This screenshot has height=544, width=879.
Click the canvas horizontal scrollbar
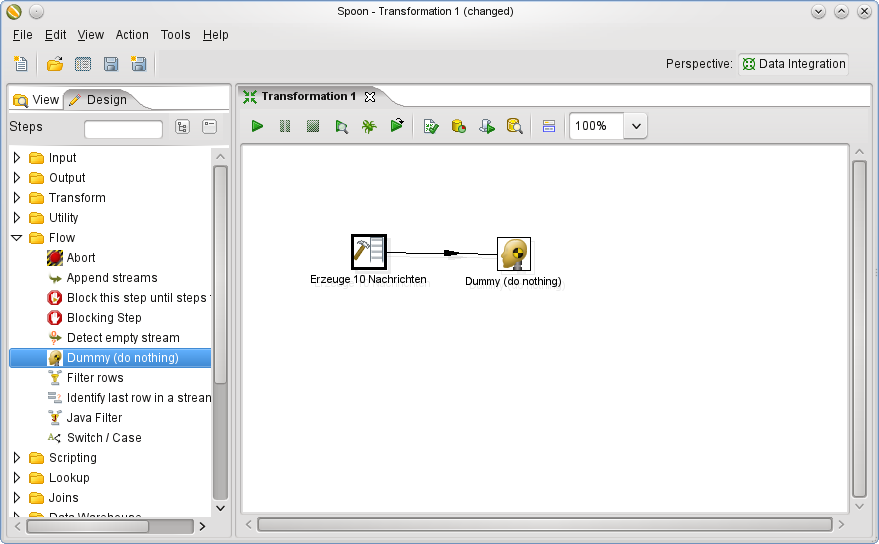544,525
